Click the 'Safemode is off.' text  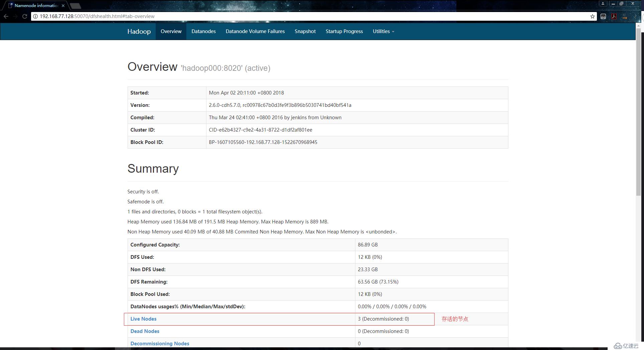pos(145,202)
